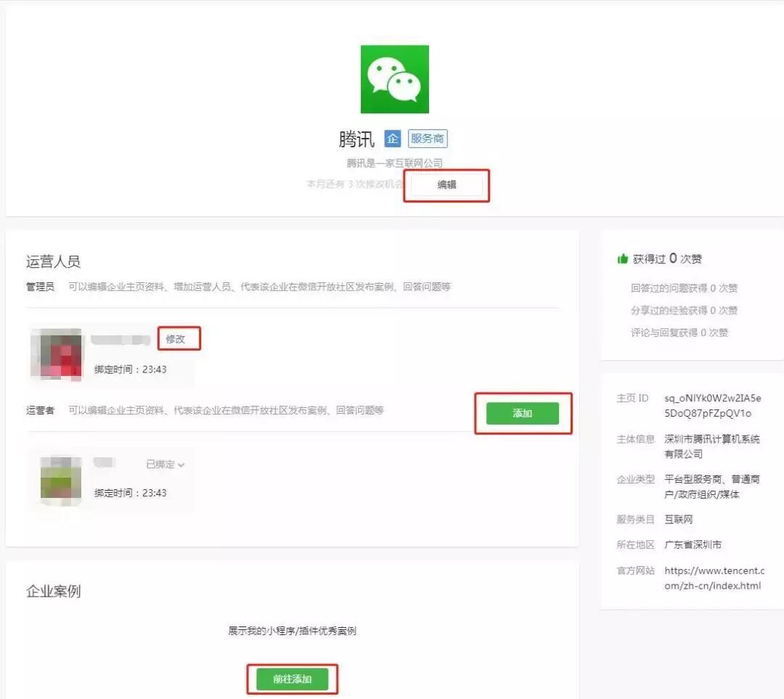
Task: Click the operator's 绑定时间 23:43 text
Action: click(130, 493)
